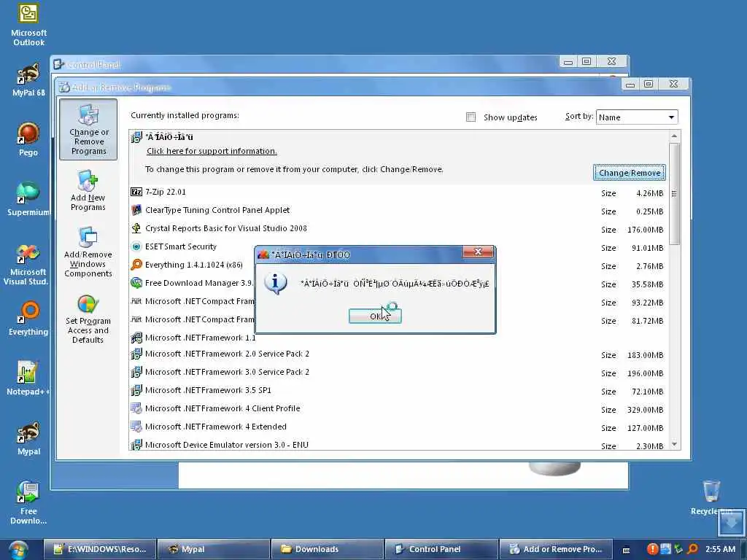Click the Start button orb
Screen dimensions: 747x560
(x=18, y=550)
